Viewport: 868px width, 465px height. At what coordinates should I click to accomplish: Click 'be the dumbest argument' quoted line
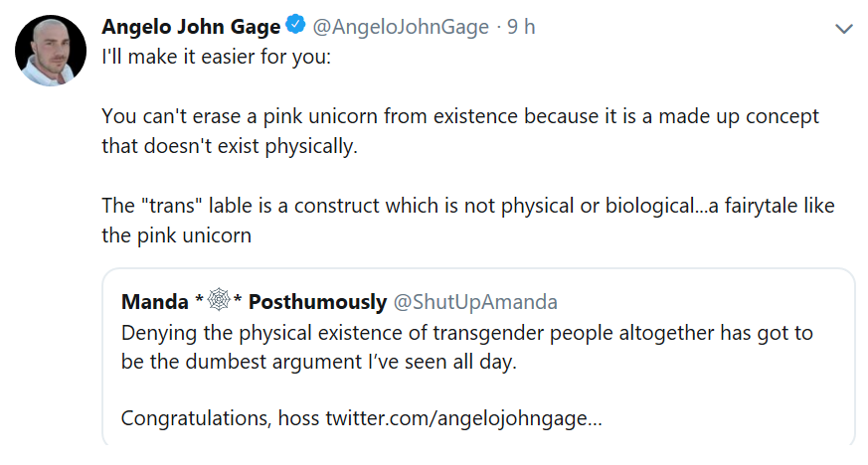318,361
